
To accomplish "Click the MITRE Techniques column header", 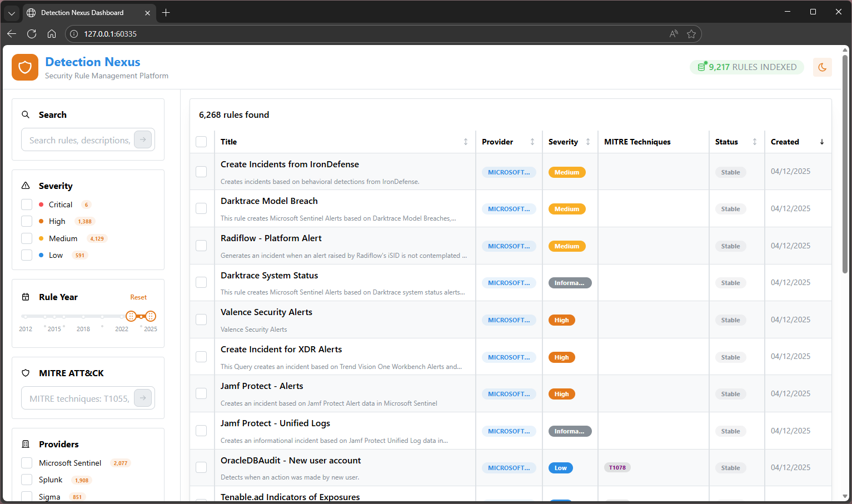I will pyautogui.click(x=637, y=142).
